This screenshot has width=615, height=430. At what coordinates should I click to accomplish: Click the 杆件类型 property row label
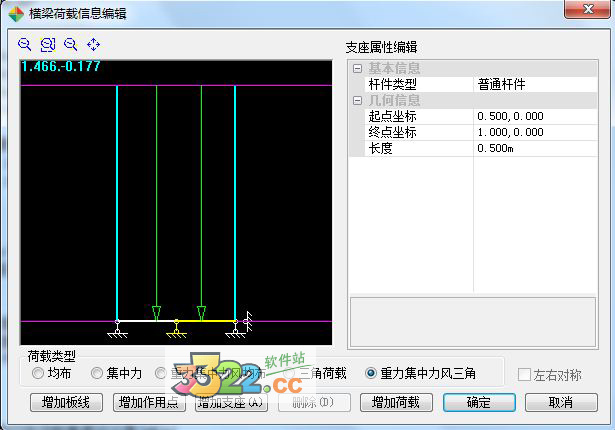[x=393, y=84]
